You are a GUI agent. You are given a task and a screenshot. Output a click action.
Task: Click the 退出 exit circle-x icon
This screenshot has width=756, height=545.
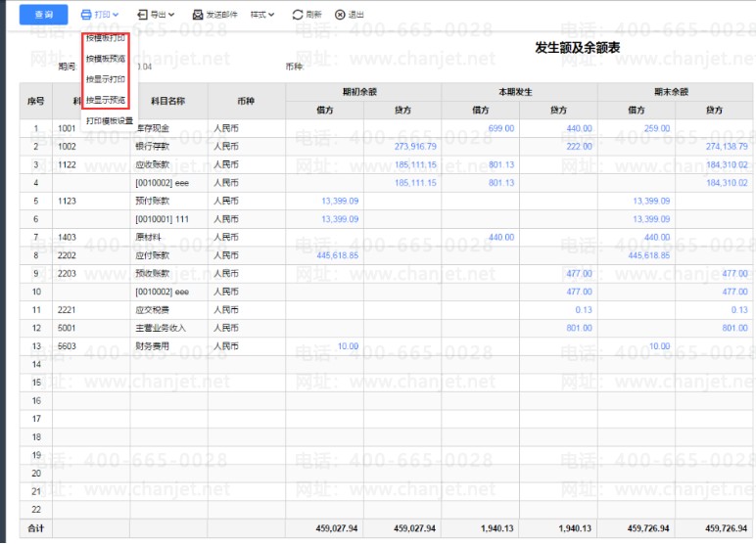pos(340,15)
